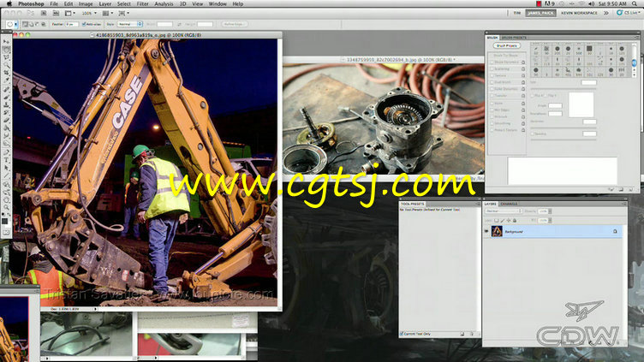This screenshot has width=644, height=362.
Task: Open the layer Opacity dropdown
Action: 550,211
